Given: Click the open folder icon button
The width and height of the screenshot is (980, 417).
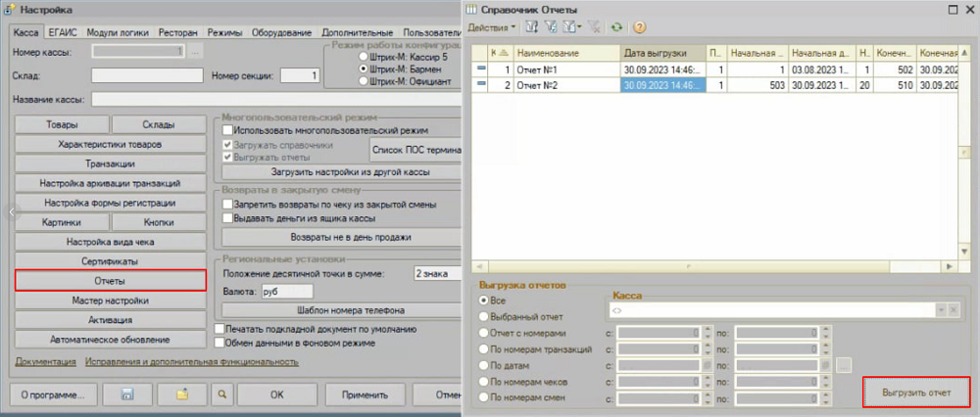Looking at the screenshot, I should (x=181, y=394).
